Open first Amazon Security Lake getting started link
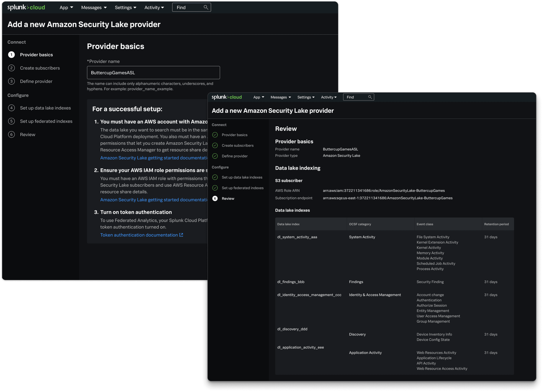This screenshot has width=543, height=392. click(153, 158)
